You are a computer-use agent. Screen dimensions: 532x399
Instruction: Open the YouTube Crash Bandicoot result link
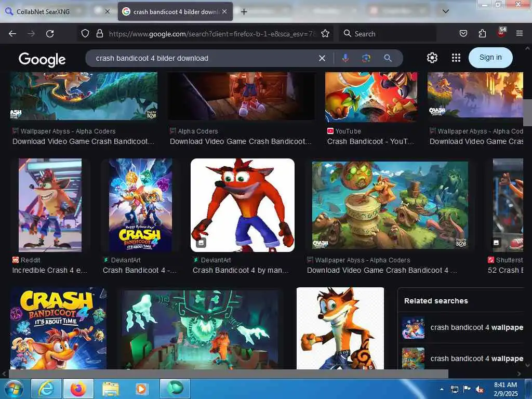click(x=370, y=141)
